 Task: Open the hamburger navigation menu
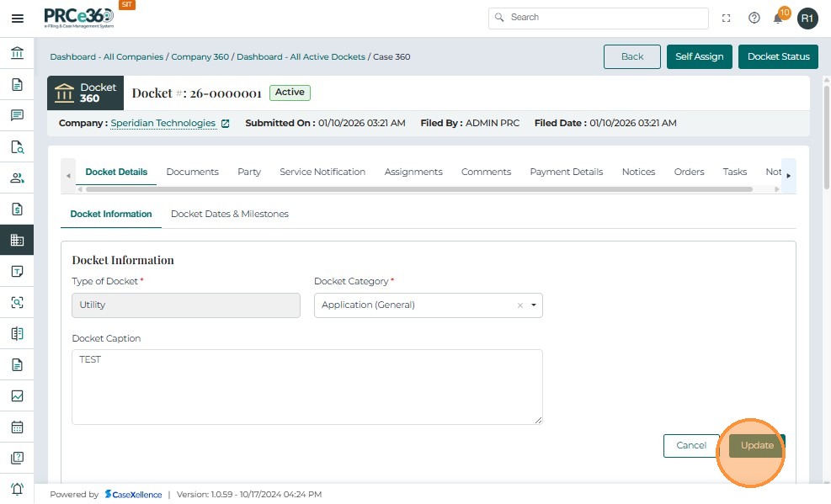(x=17, y=19)
